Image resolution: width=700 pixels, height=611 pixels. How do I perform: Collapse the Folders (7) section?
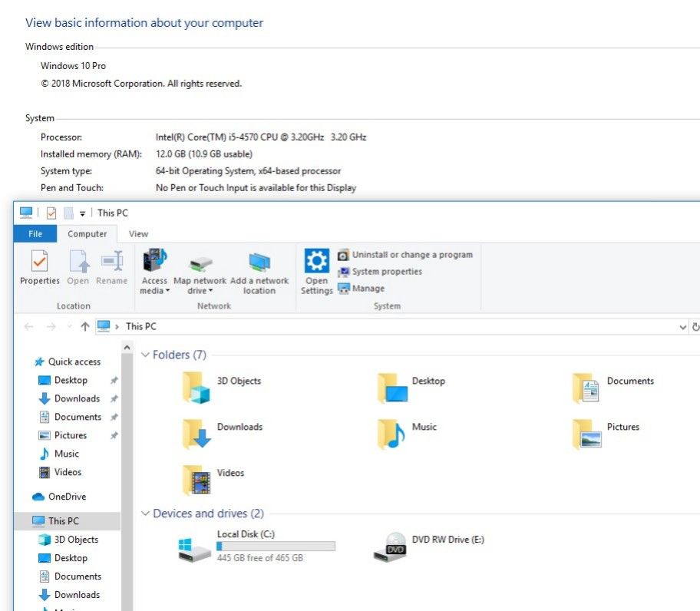[x=145, y=355]
